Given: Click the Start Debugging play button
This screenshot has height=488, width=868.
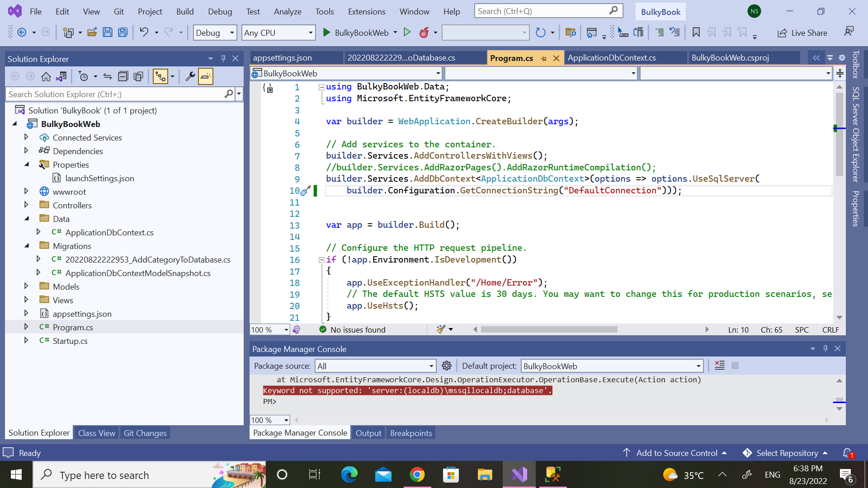Looking at the screenshot, I should point(326,33).
